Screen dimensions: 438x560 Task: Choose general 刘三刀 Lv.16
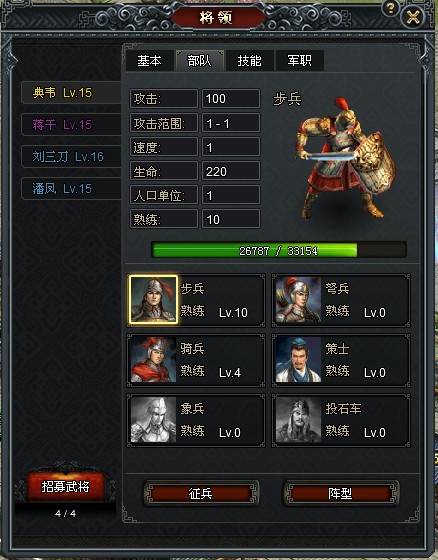point(71,156)
